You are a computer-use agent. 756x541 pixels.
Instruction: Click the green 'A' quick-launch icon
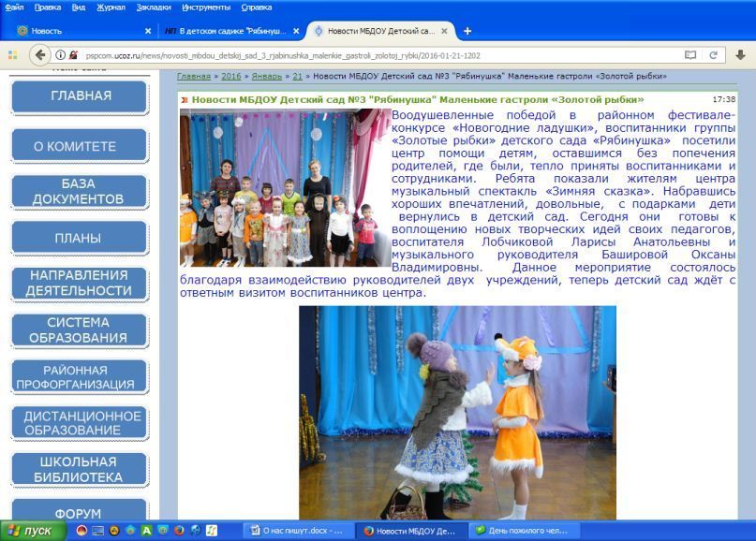point(146,531)
